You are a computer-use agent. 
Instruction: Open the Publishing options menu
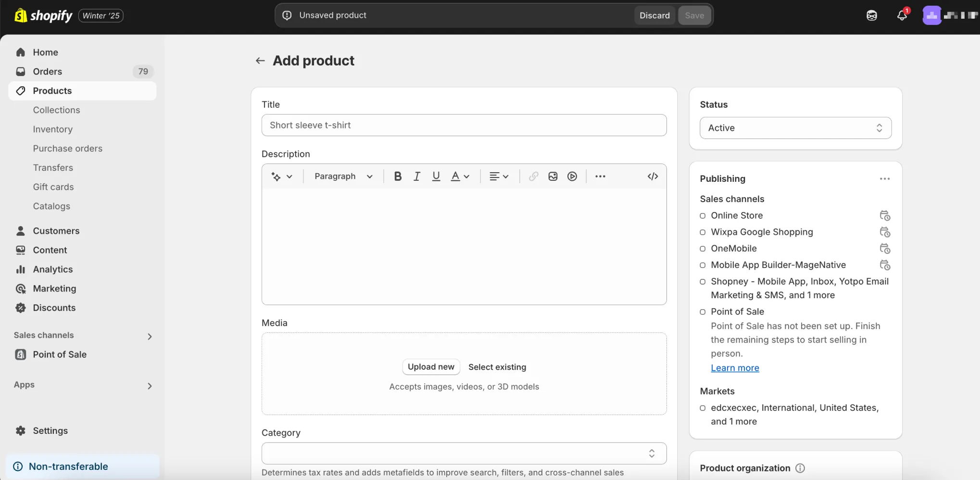[885, 179]
